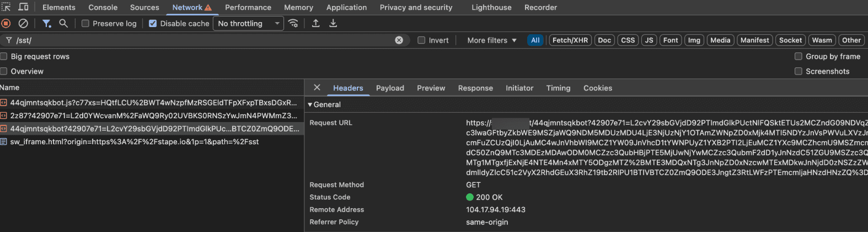868x232 pixels.
Task: Collapse the General headers section
Action: point(310,104)
